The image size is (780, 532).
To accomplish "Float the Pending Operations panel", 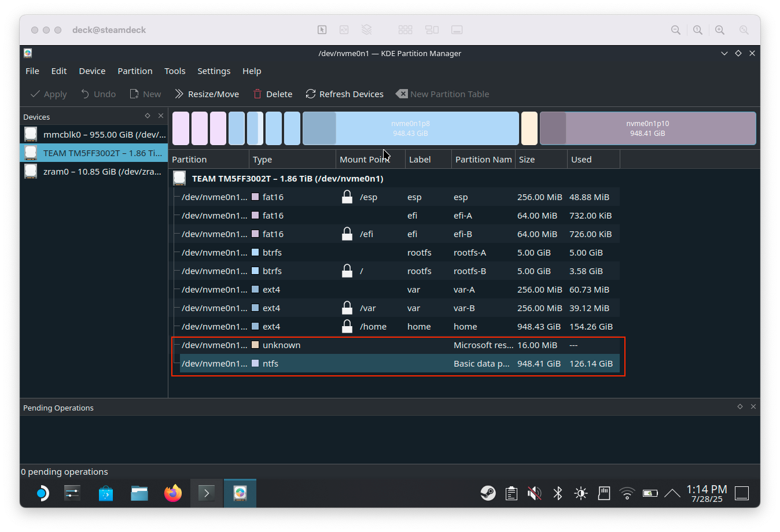I will pos(740,407).
